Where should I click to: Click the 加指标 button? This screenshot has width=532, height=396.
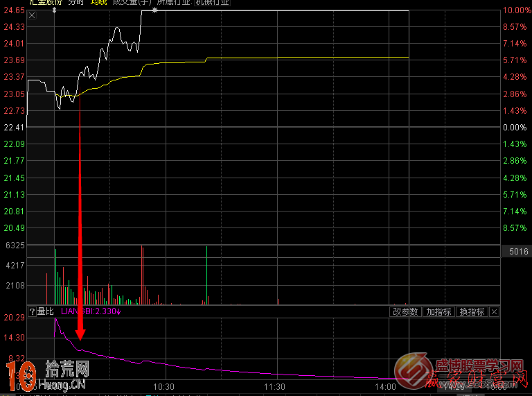pyautogui.click(x=438, y=312)
